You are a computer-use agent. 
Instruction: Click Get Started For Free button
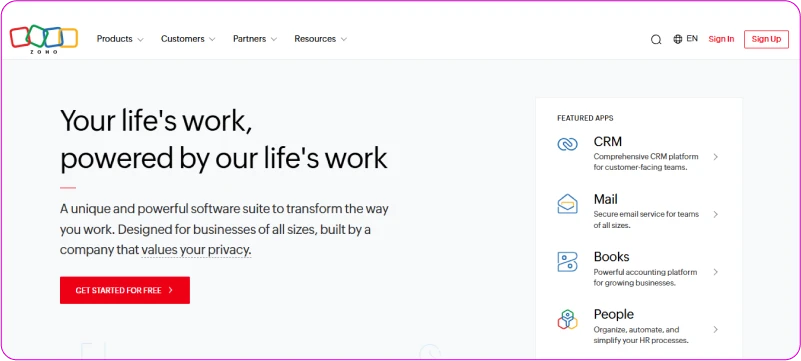(125, 290)
